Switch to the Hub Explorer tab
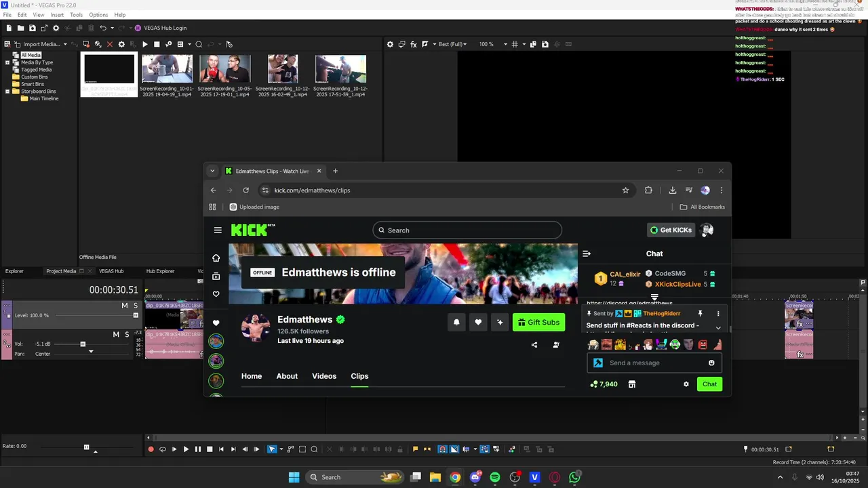Image resolution: width=868 pixels, height=488 pixels. (x=160, y=271)
